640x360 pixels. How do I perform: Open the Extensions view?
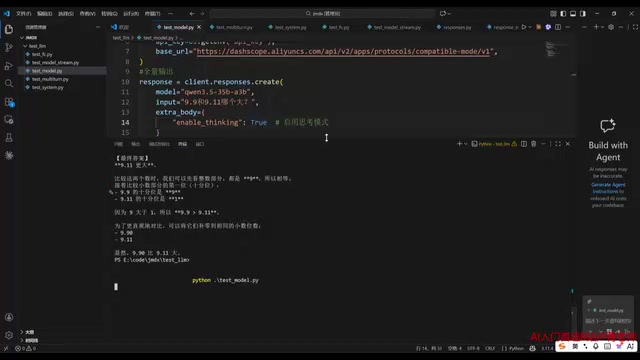tap(9, 102)
